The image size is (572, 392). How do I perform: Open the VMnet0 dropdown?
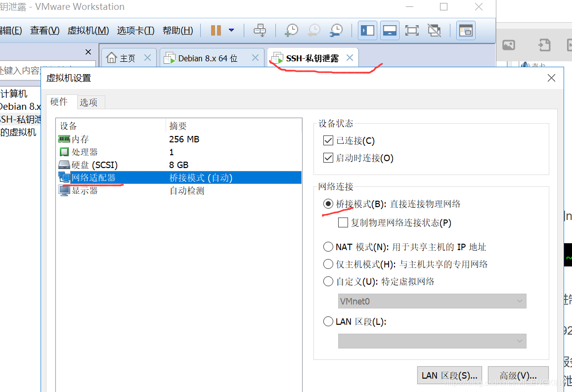point(432,301)
